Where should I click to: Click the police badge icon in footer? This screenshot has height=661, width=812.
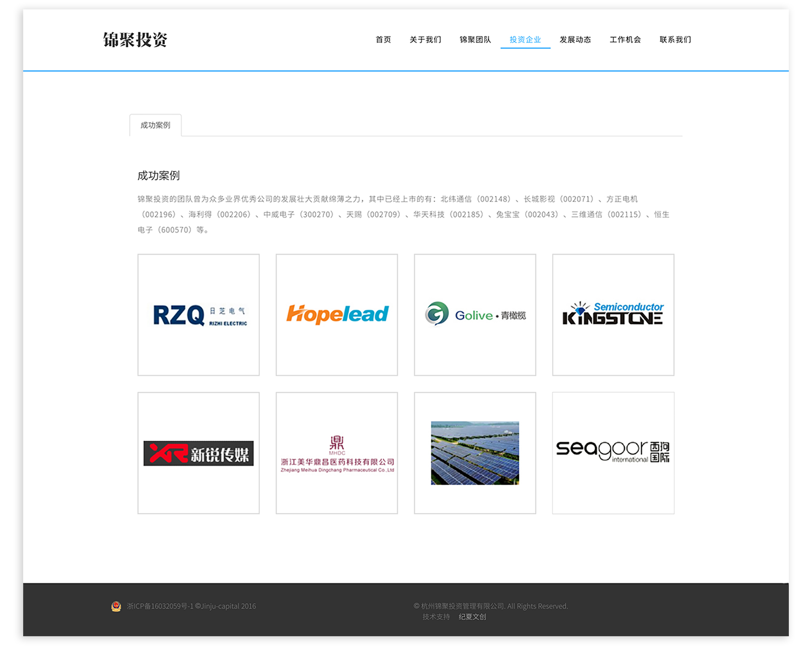[x=116, y=606]
